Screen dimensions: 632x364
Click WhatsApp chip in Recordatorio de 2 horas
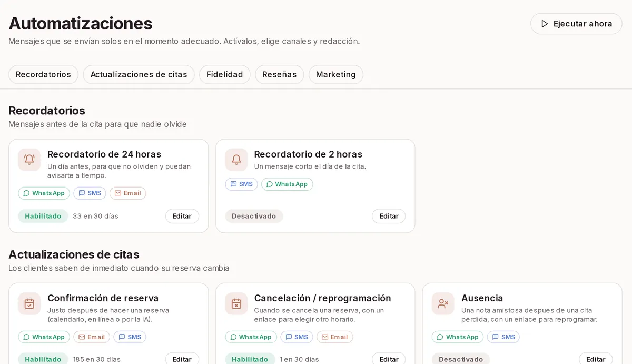pyautogui.click(x=287, y=184)
